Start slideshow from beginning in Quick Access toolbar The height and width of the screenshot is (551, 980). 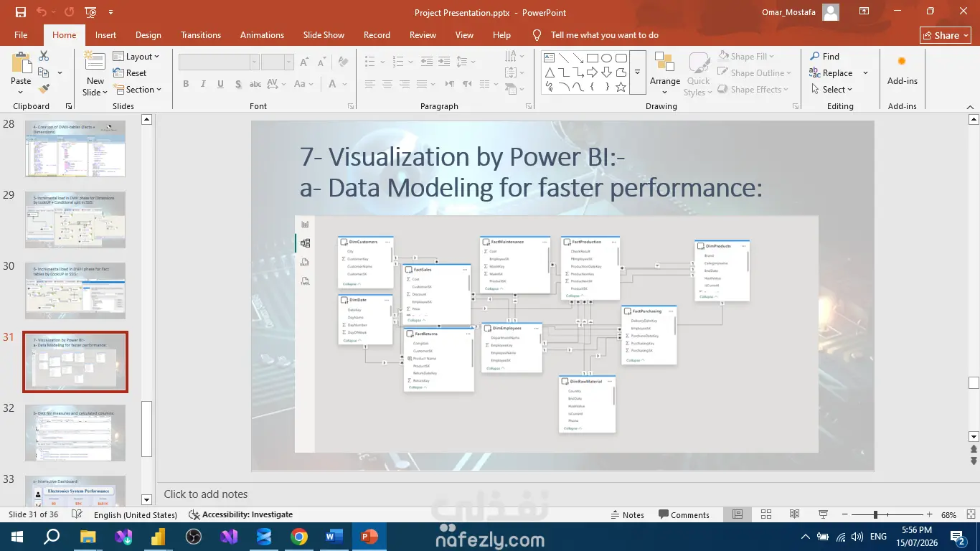coord(90,12)
